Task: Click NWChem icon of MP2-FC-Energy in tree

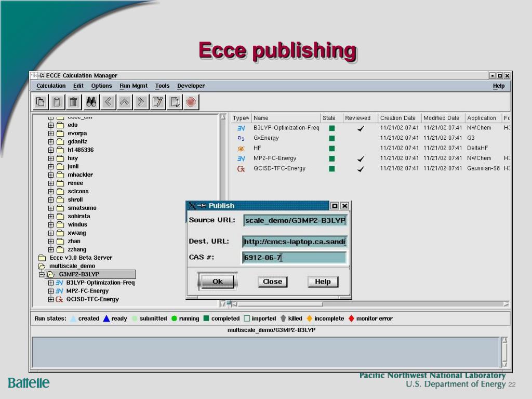Action: [59, 291]
